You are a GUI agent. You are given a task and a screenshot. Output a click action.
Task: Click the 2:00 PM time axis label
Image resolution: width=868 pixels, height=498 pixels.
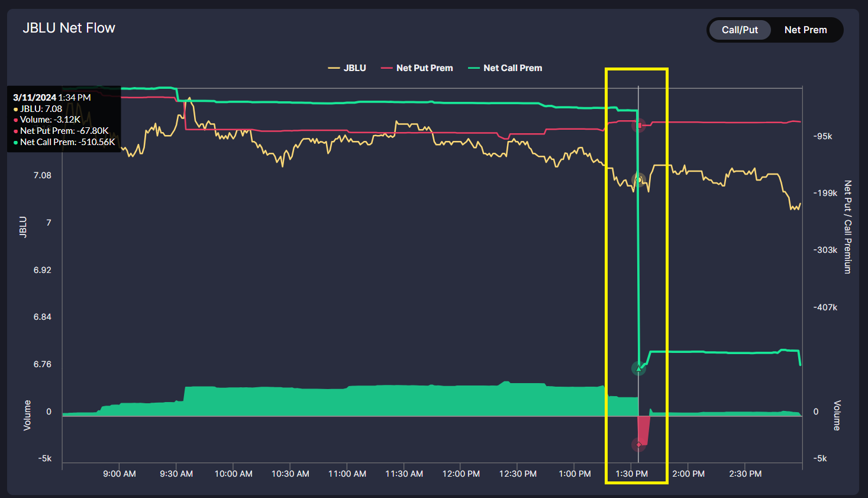pyautogui.click(x=689, y=474)
